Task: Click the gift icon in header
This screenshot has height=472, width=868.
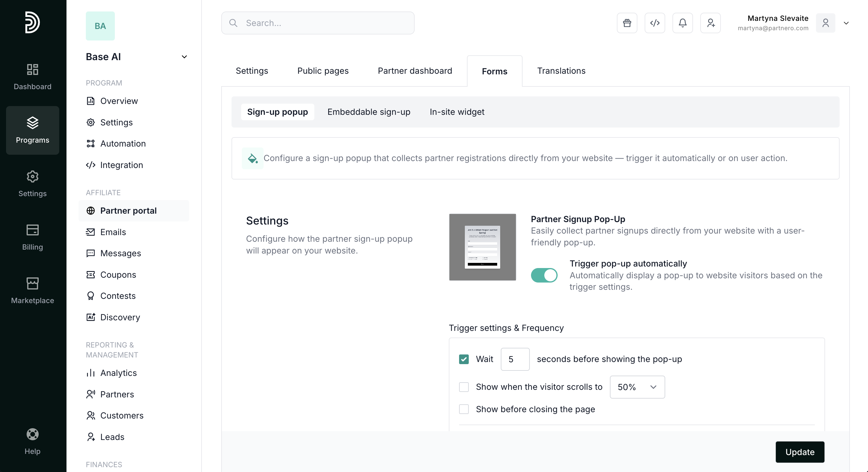Action: pyautogui.click(x=627, y=23)
